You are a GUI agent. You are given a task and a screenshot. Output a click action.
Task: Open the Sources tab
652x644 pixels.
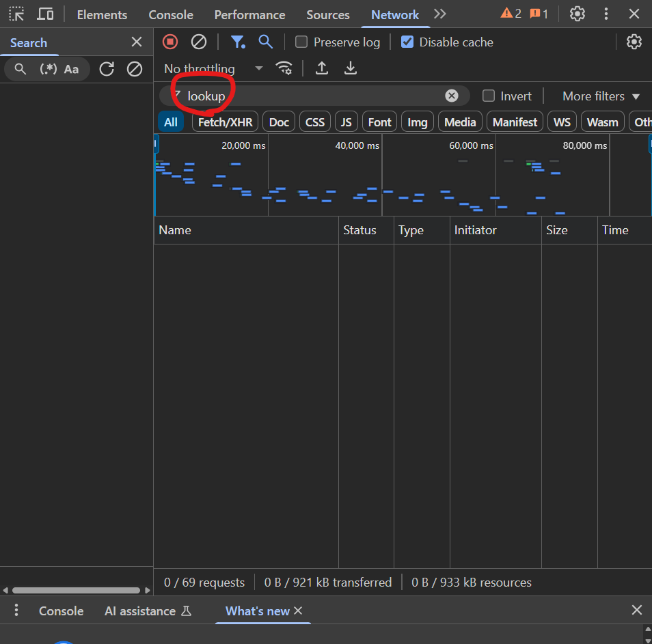[328, 14]
